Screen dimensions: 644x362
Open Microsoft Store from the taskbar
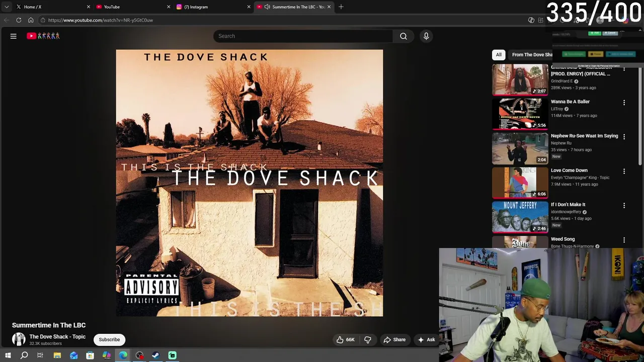tap(90, 356)
